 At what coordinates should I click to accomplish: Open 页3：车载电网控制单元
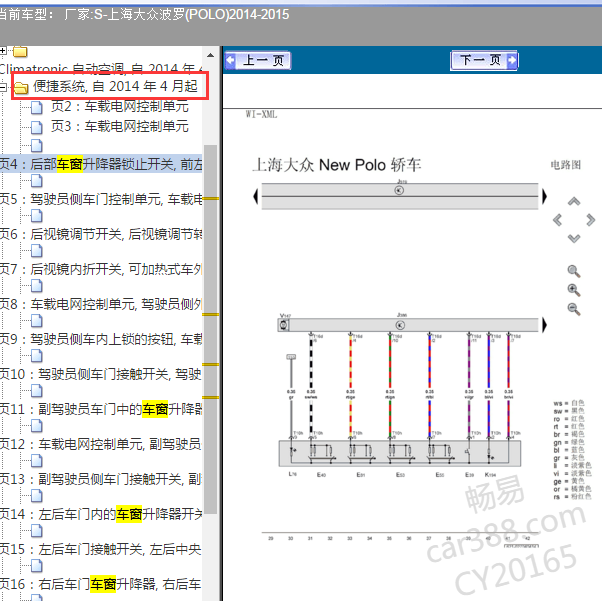120,126
